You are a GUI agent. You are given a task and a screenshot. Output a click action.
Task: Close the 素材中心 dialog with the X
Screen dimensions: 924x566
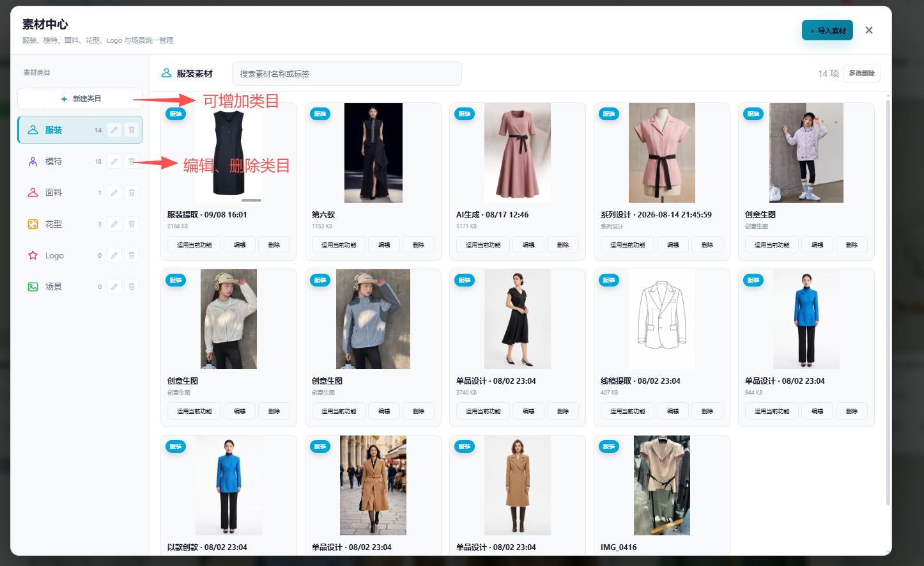[869, 30]
